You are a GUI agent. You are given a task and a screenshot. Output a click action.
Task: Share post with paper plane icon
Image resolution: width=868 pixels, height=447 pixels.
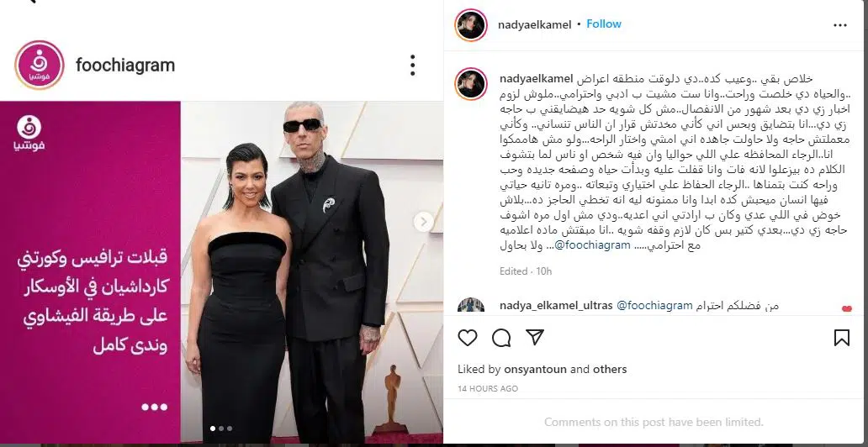[535, 337]
